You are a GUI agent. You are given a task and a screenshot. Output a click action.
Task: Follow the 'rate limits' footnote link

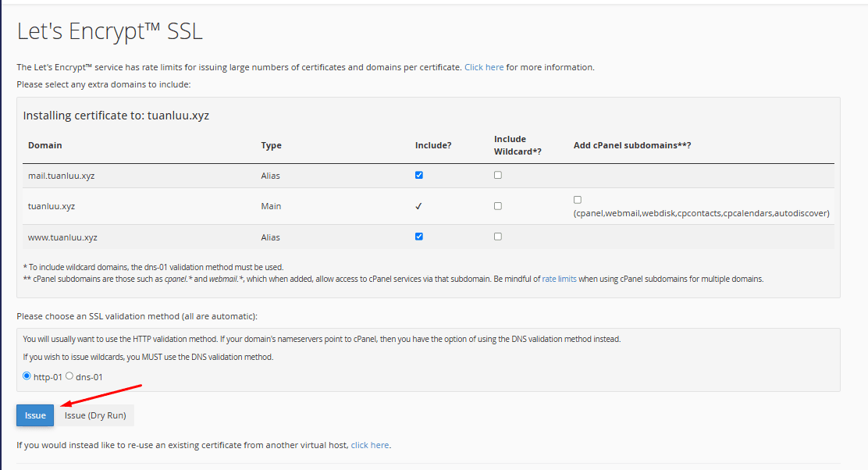(559, 279)
